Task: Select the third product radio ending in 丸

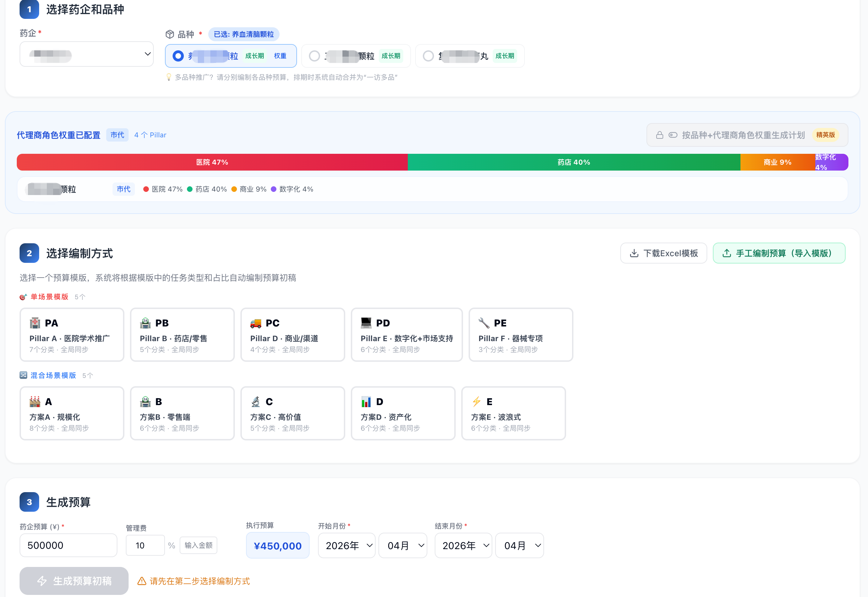Action: (428, 56)
